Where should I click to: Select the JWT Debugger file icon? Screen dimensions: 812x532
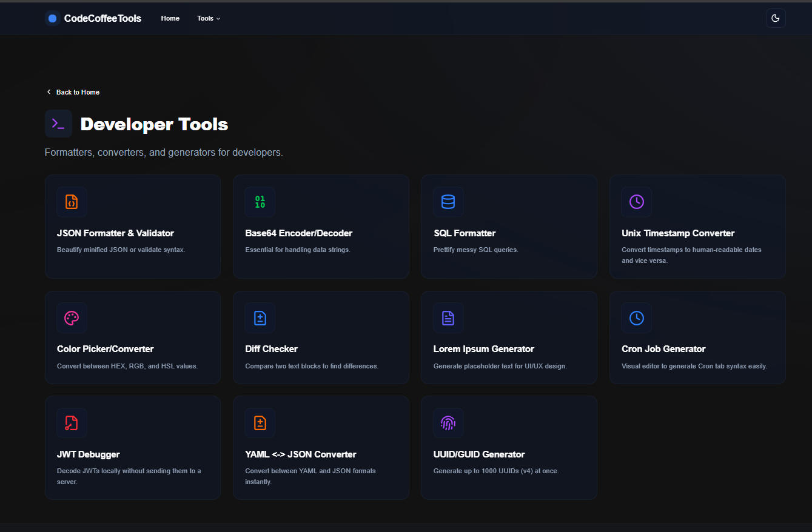coord(72,423)
